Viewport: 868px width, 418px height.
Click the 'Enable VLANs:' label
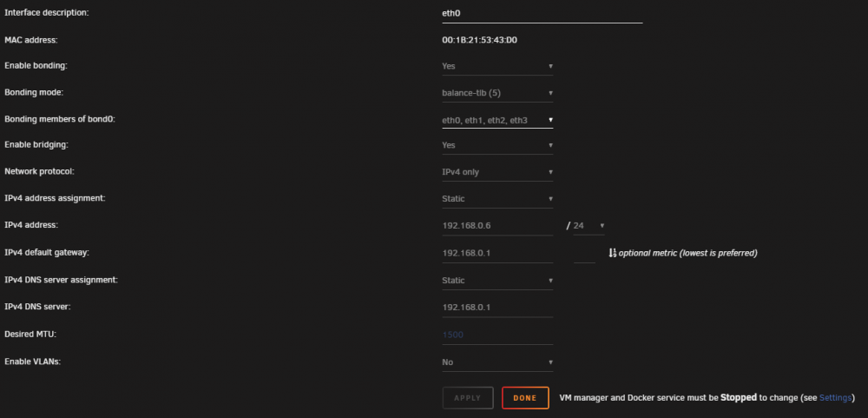coord(32,362)
